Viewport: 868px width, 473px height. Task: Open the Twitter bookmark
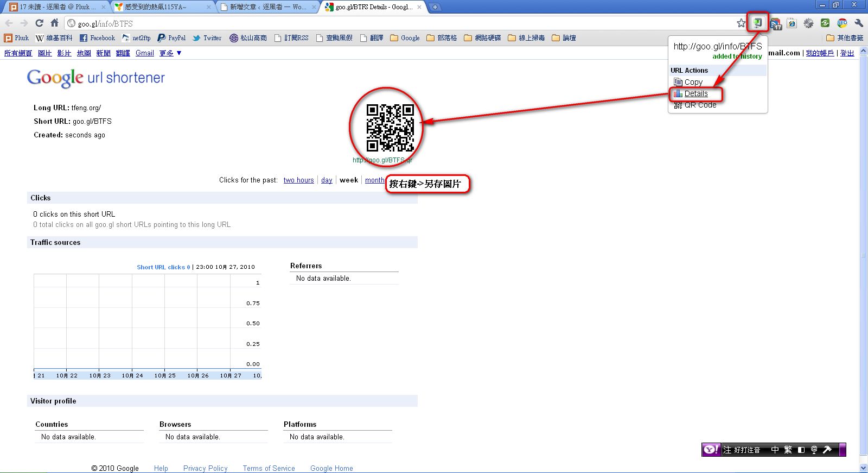[x=207, y=38]
